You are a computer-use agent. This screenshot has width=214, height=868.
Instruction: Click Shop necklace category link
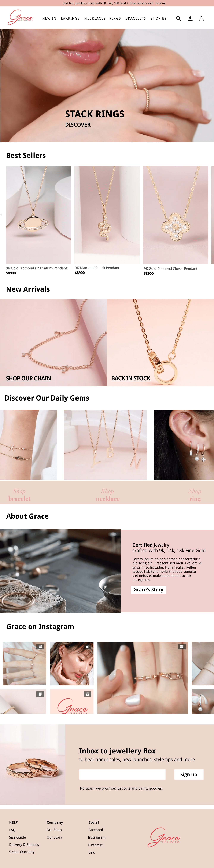[x=108, y=495]
